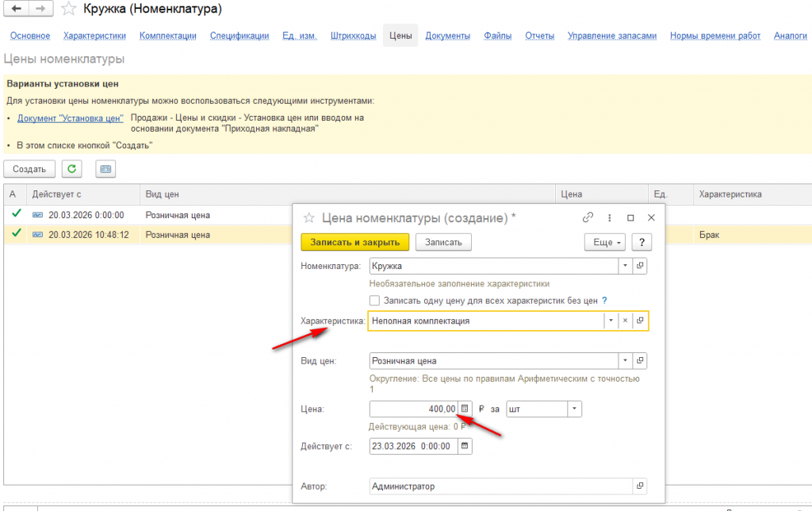Image resolution: width=812 pixels, height=511 pixels.
Task: Open calendar picker for Действует с
Action: pyautogui.click(x=465, y=446)
